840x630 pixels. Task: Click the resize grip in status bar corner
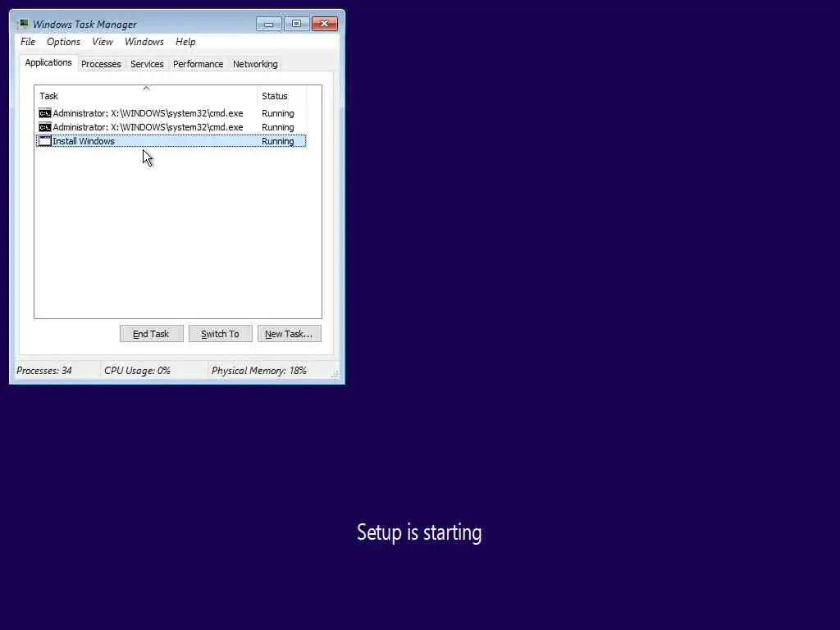coord(336,374)
